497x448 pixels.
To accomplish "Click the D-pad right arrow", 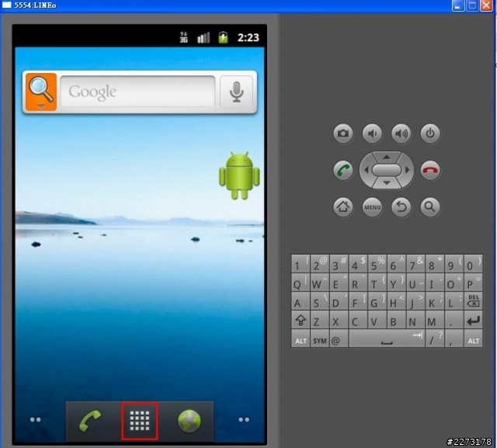I will point(407,170).
